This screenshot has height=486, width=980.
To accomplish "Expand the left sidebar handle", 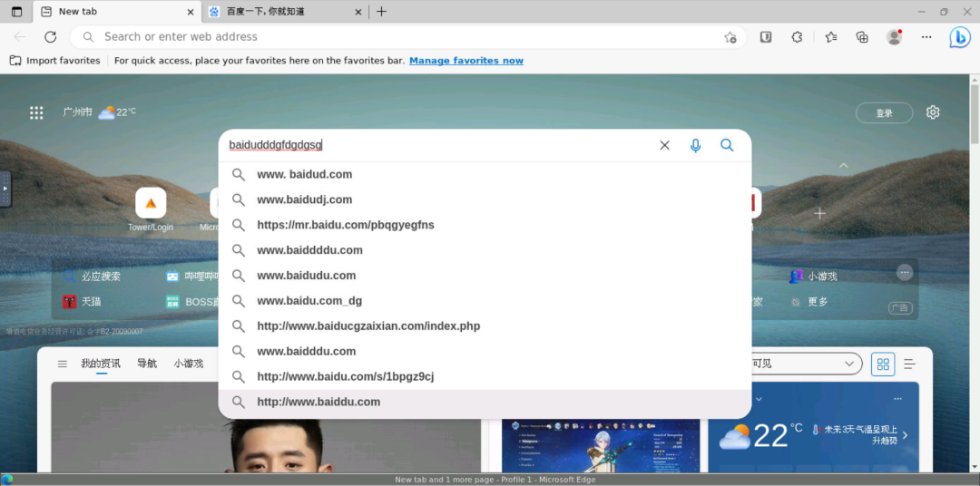I will (5, 188).
